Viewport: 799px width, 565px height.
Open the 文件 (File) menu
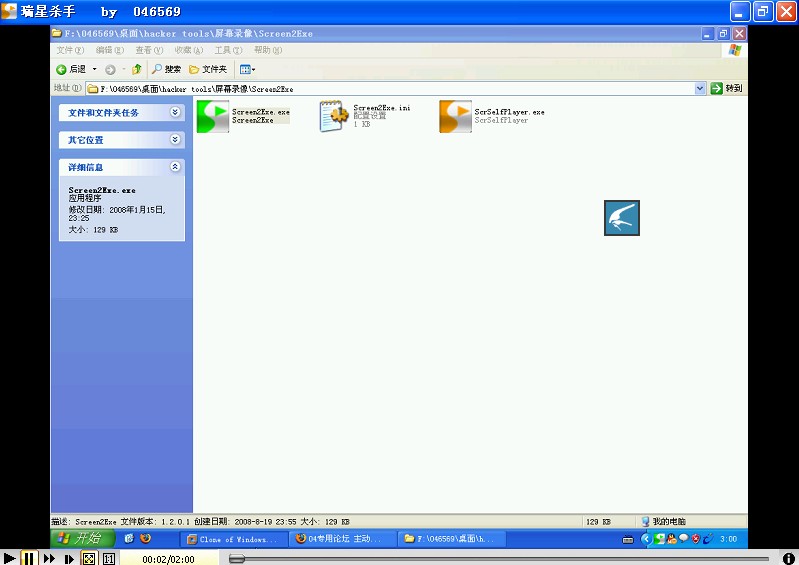tap(70, 50)
